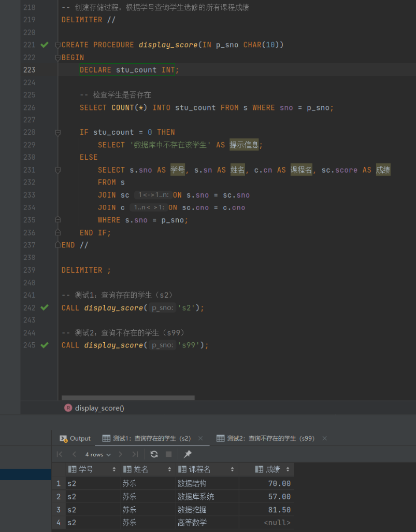Screen dimensions: 416x532
Task: Select the <null> score cell
Action: pyautogui.click(x=266, y=523)
